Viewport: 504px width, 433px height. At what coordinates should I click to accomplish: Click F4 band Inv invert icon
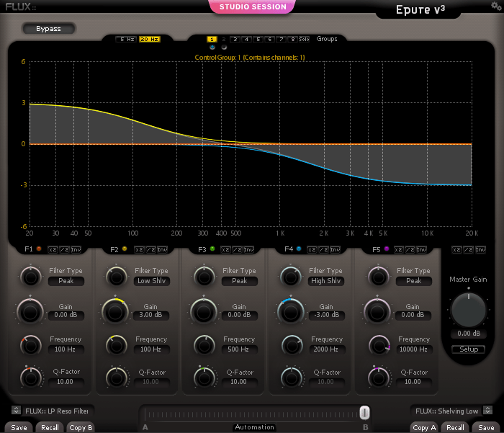[335, 249]
